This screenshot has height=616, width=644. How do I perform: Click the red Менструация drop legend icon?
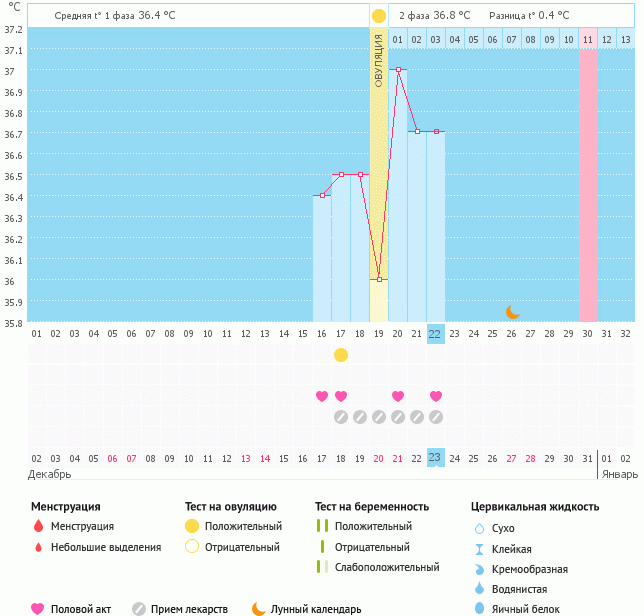(x=39, y=526)
